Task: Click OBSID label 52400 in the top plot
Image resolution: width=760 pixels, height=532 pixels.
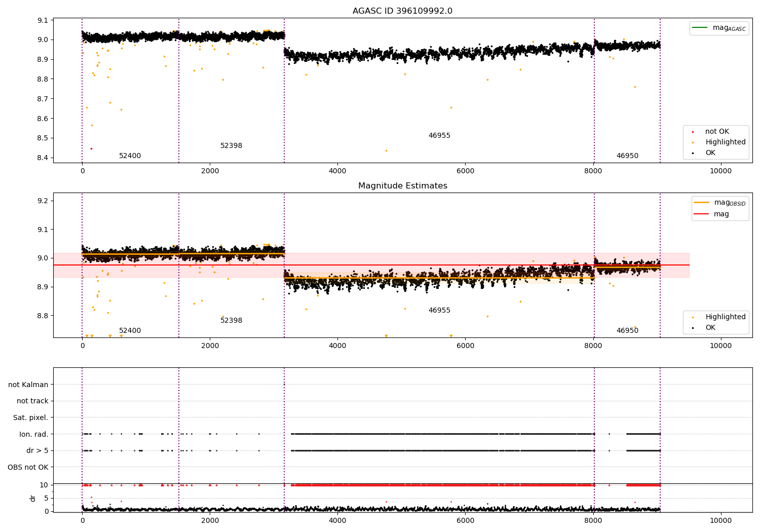Action: (x=130, y=156)
